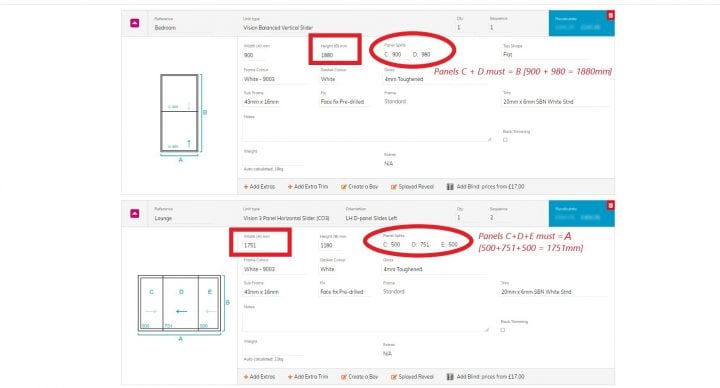
Task: Delete the Bedroom unit via red icon
Action: [x=610, y=15]
